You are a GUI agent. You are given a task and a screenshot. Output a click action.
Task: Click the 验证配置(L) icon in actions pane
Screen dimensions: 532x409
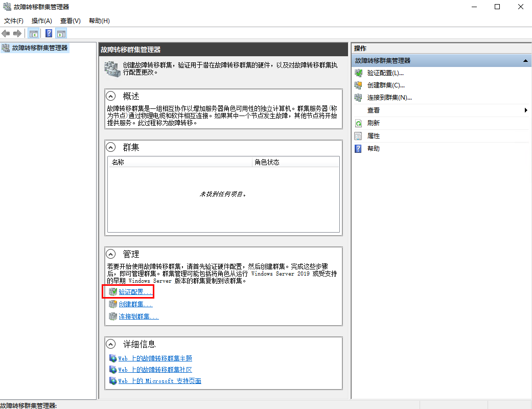point(358,73)
